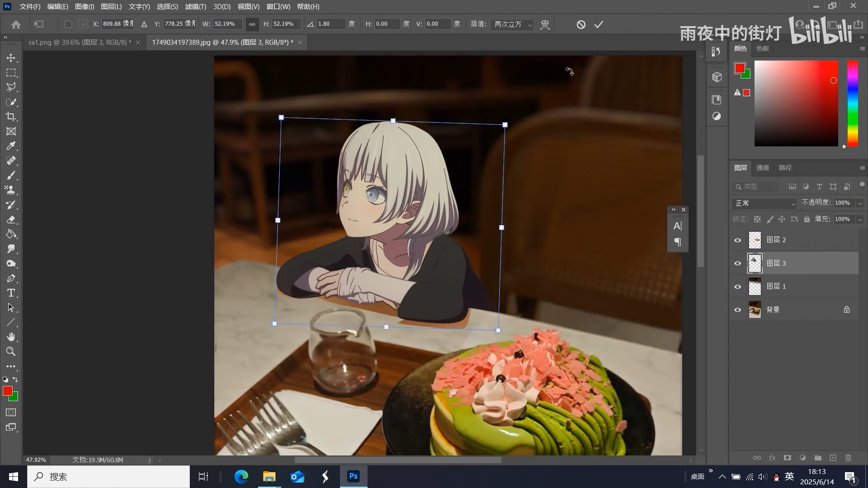Create a new group folder button
868x488 pixels.
817,458
